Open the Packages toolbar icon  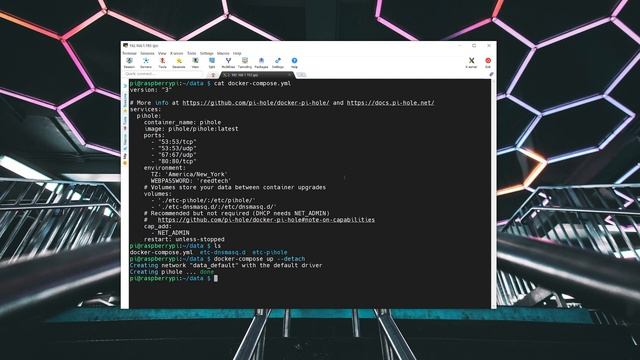point(261,62)
